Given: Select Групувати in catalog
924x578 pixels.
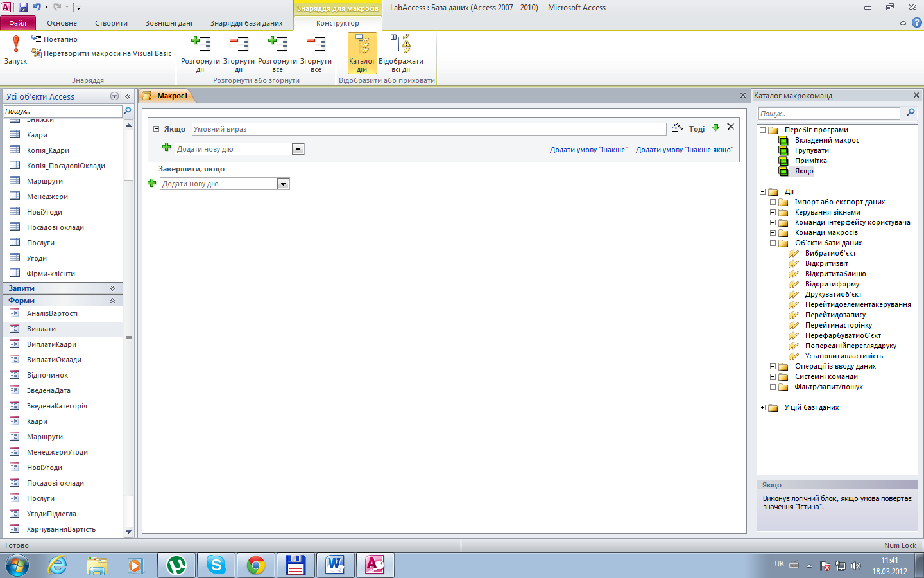Looking at the screenshot, I should (x=812, y=150).
